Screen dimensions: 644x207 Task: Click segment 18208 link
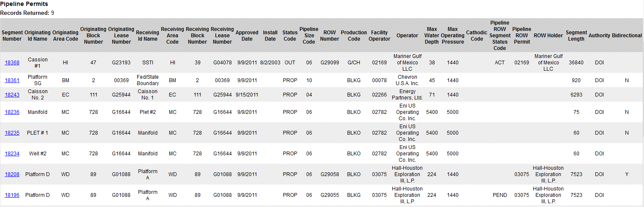point(12,174)
